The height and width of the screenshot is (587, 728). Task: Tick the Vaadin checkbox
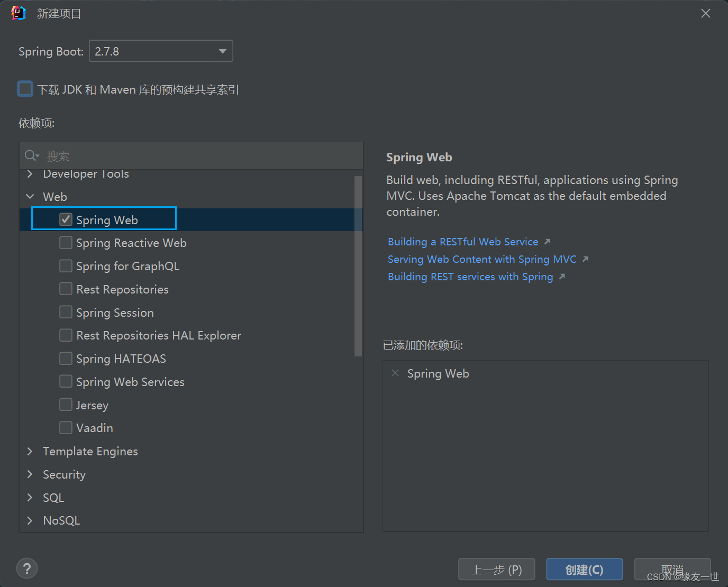(66, 427)
